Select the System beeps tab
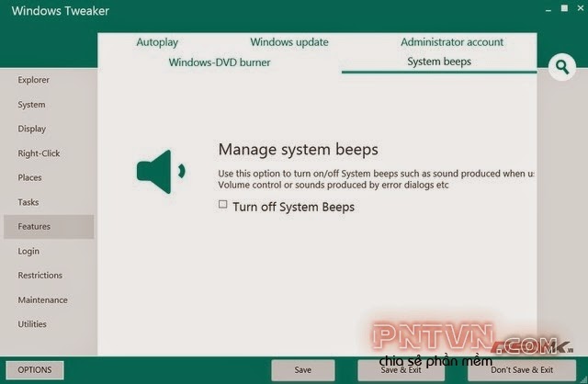 click(x=439, y=62)
